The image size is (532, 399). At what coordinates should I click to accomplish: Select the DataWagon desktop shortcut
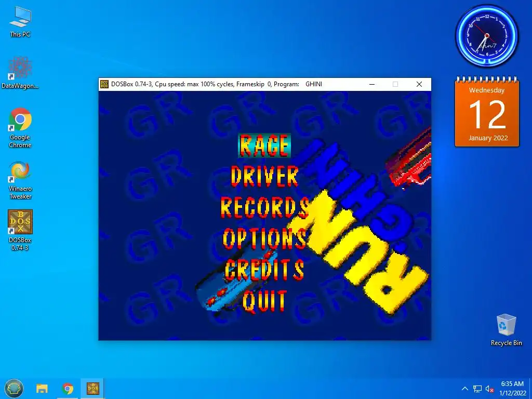tap(20, 73)
